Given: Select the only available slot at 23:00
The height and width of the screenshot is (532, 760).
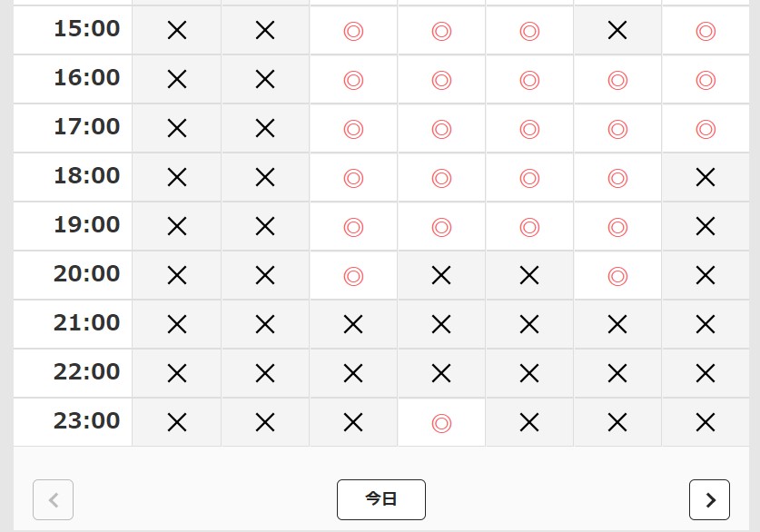Looking at the screenshot, I should [x=441, y=422].
